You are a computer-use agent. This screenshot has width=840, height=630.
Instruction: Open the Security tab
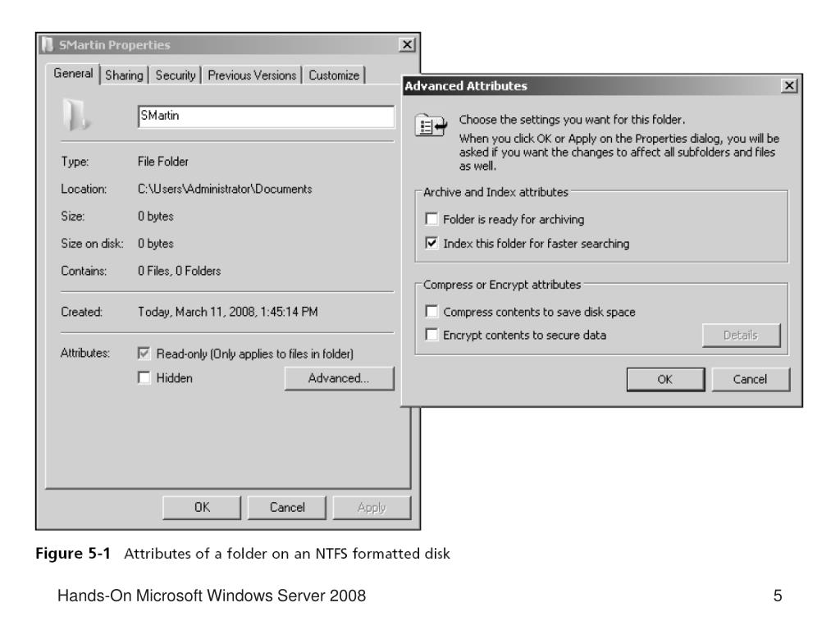tap(176, 75)
